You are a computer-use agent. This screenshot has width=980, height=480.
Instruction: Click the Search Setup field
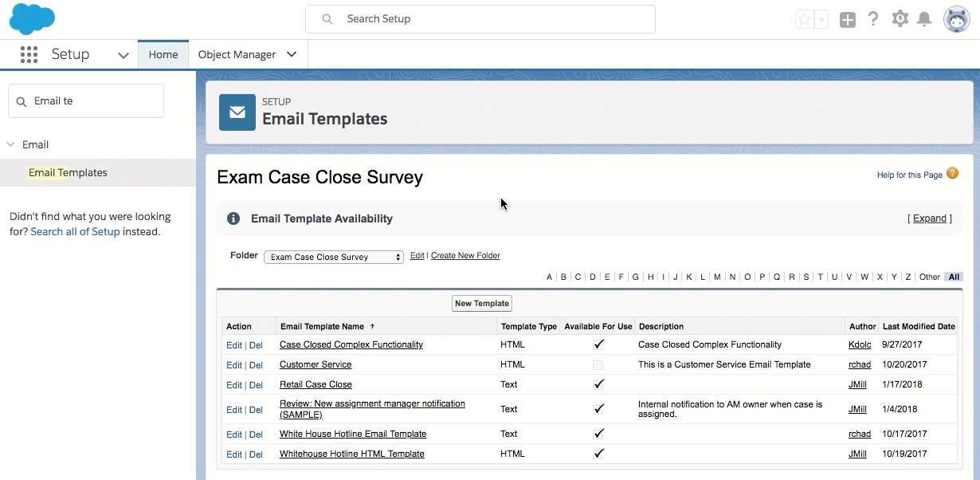click(480, 18)
